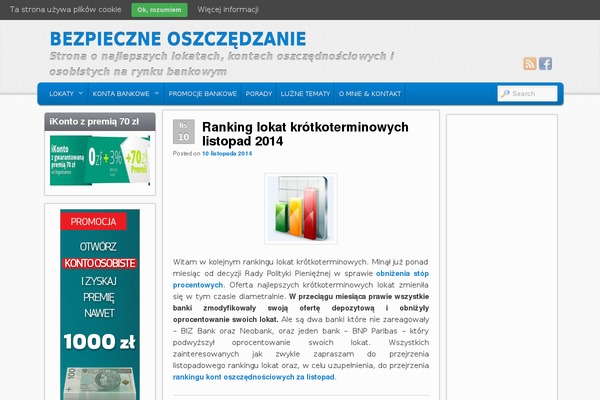The height and width of the screenshot is (400, 600).
Task: Go to Promocje bankowe menu
Action: pyautogui.click(x=203, y=94)
